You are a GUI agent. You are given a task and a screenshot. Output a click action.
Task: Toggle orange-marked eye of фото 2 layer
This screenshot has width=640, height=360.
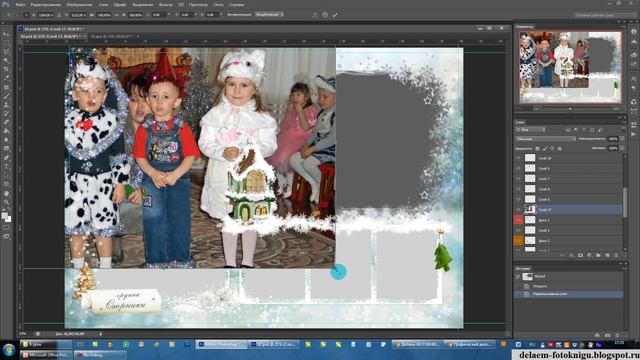[x=518, y=240]
